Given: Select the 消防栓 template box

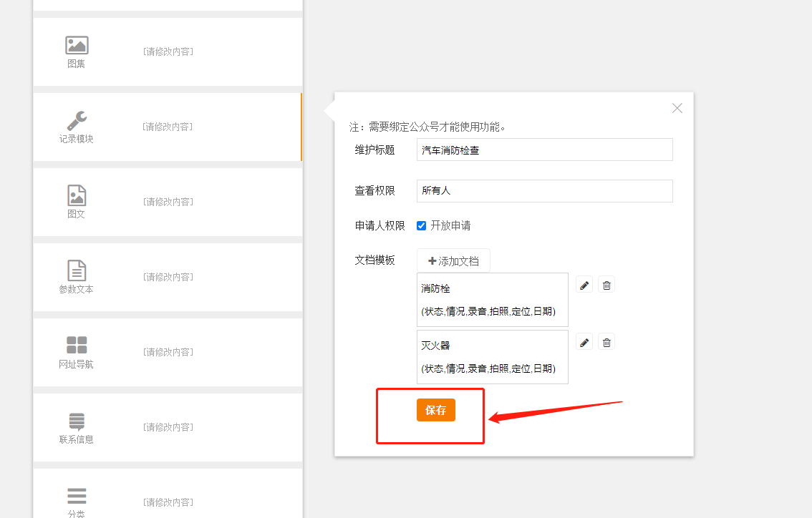Looking at the screenshot, I should click(x=492, y=300).
